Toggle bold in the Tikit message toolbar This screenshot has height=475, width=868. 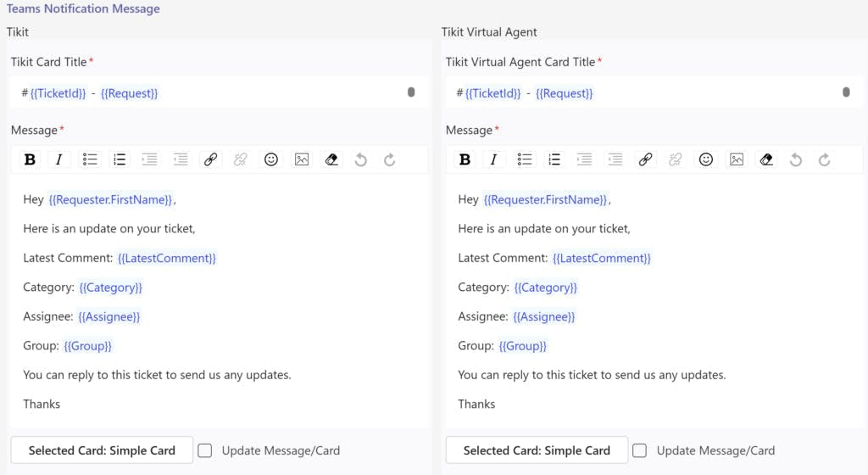coord(30,159)
